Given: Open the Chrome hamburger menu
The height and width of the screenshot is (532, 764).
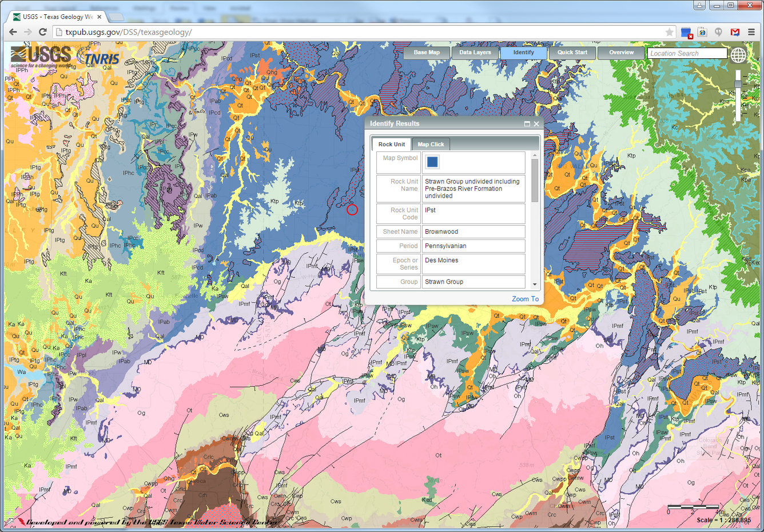Looking at the screenshot, I should [751, 32].
